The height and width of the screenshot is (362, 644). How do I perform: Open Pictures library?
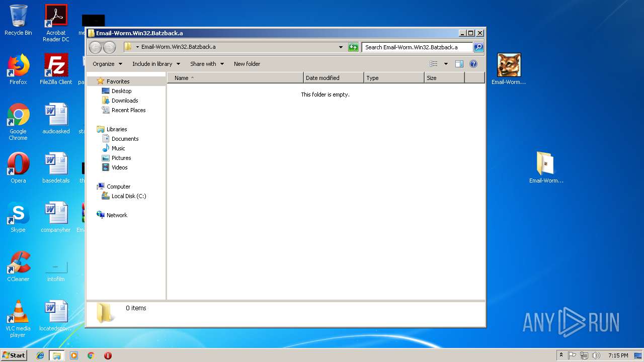click(x=121, y=158)
